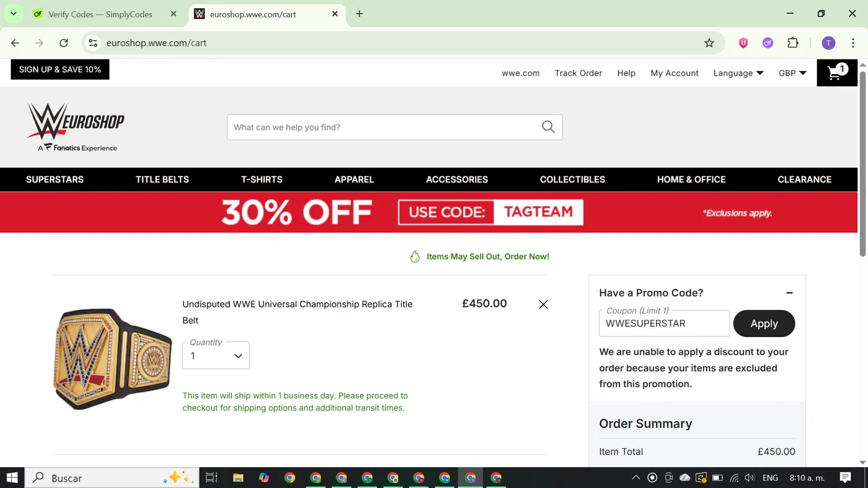This screenshot has height=488, width=868.
Task: Open the Title Belts menu
Action: [163, 179]
